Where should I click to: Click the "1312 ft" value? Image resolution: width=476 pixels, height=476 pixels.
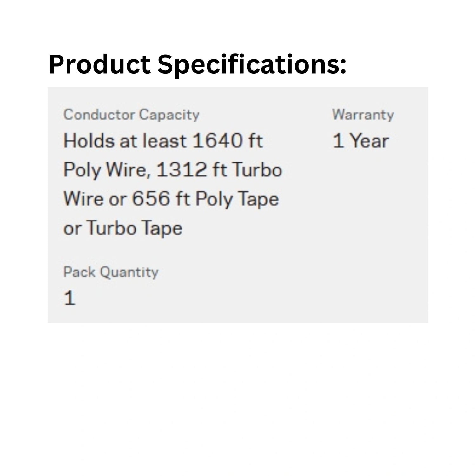(x=192, y=170)
